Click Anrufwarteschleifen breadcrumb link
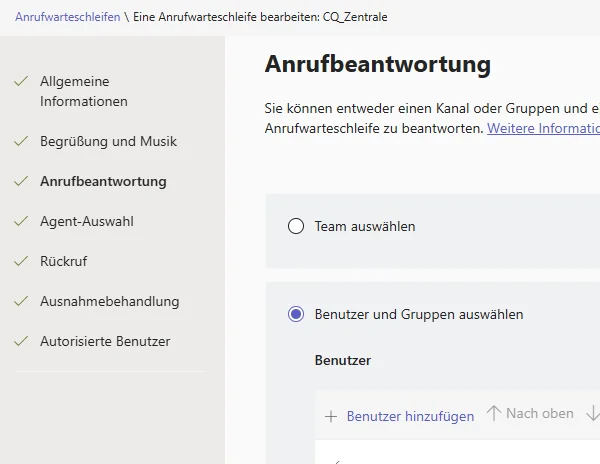 pyautogui.click(x=68, y=17)
